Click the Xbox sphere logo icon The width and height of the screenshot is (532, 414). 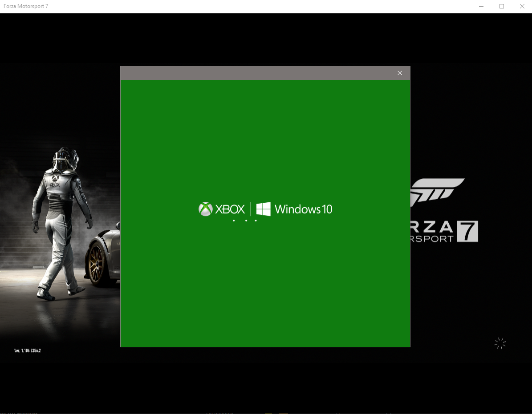pos(206,209)
